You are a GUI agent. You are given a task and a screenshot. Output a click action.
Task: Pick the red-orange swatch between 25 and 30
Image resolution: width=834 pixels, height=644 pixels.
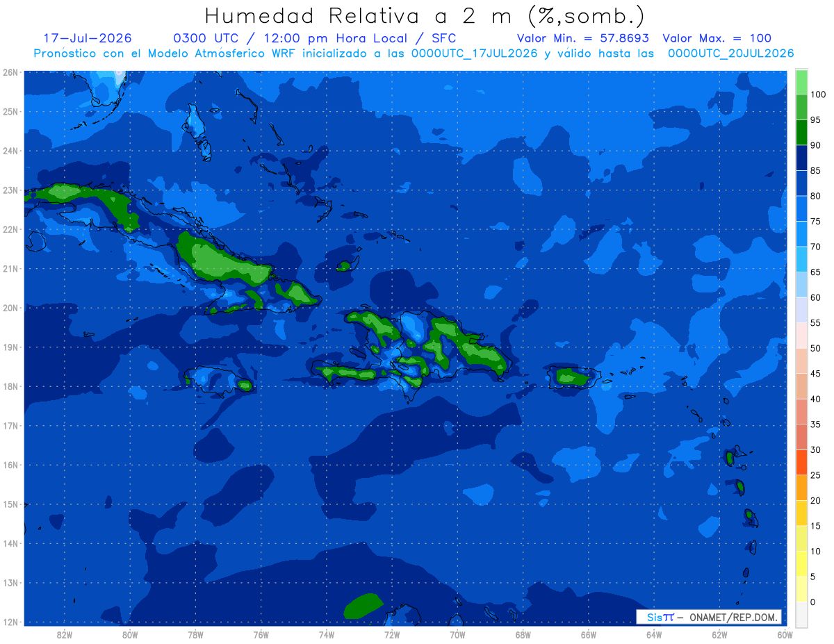tap(801, 462)
